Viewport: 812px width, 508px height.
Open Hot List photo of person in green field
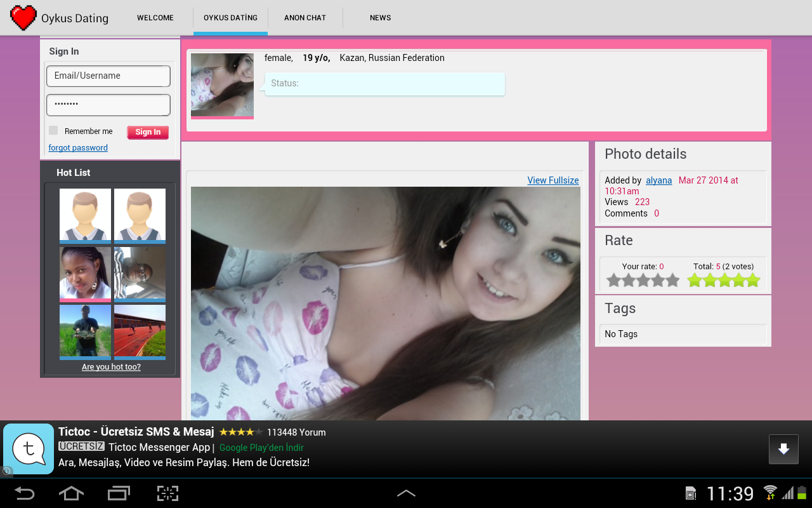coord(85,332)
